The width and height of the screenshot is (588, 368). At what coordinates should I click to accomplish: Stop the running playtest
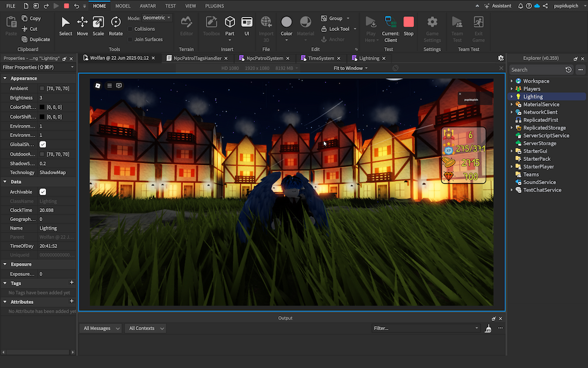409,26
